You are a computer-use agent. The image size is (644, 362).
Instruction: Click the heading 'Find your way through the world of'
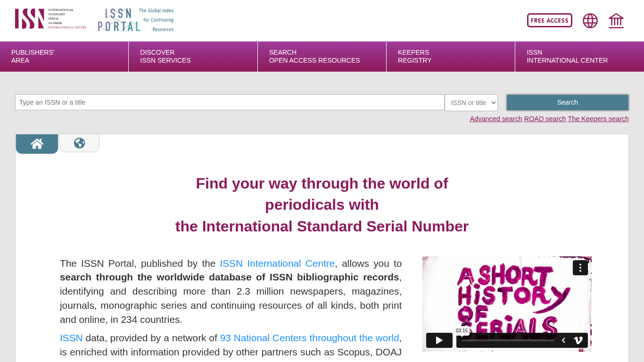[x=322, y=183]
